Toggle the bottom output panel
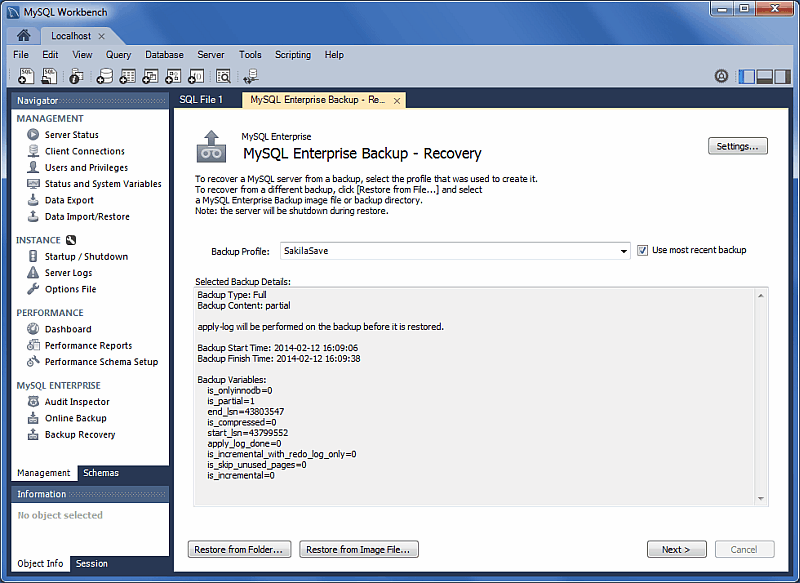800x583 pixels. [x=764, y=77]
